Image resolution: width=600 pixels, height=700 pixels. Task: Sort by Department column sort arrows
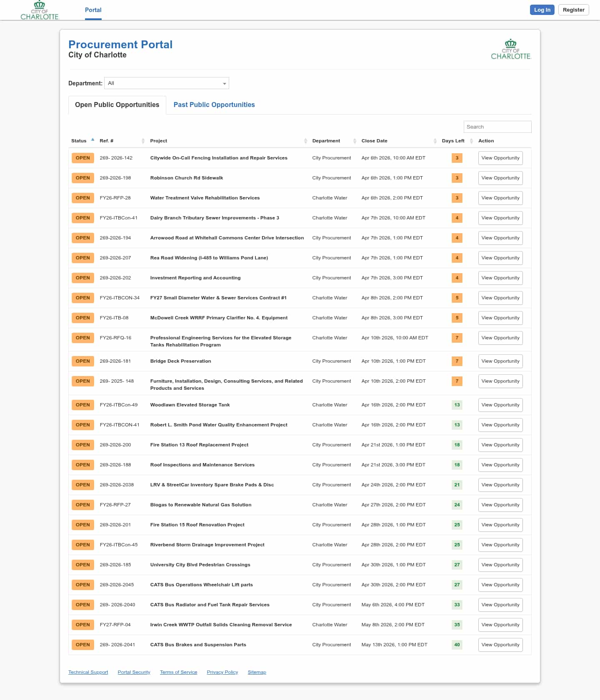click(x=355, y=141)
